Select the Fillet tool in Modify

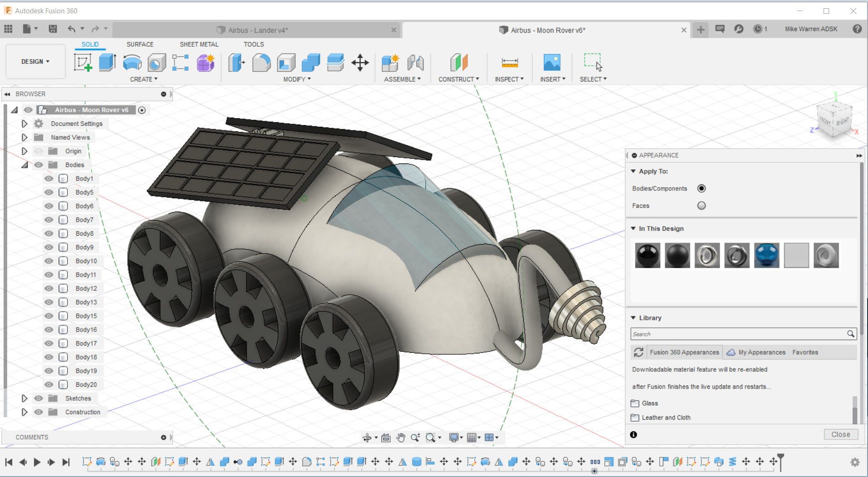261,63
